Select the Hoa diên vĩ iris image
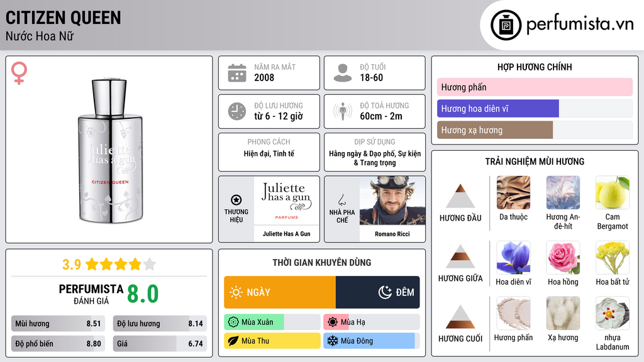 click(x=513, y=257)
